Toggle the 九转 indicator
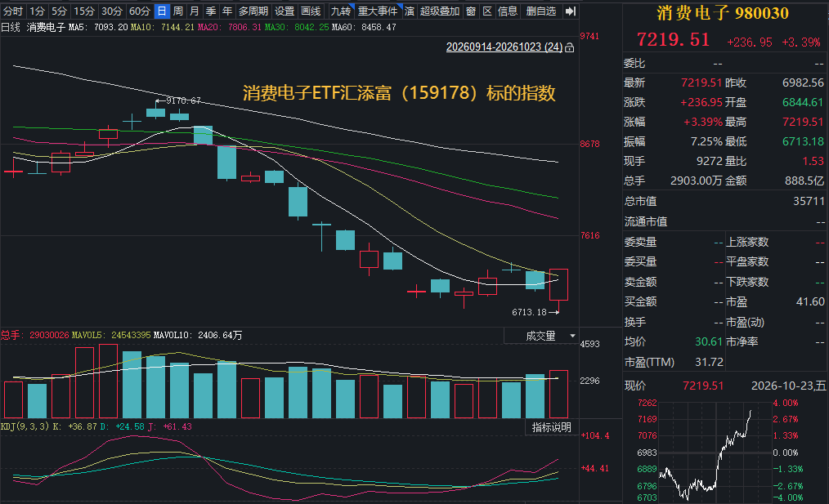Viewport: 829px width, 504px height. [x=341, y=11]
